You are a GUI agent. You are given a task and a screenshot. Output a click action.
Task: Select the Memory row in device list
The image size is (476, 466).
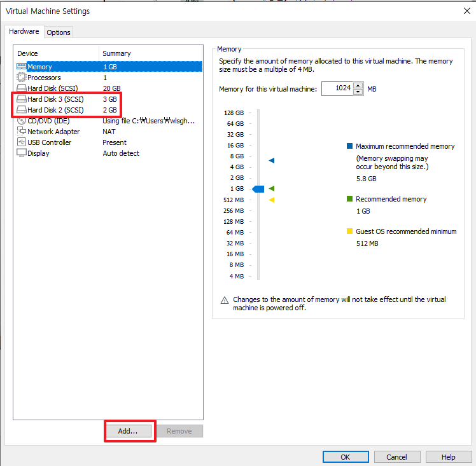click(109, 67)
